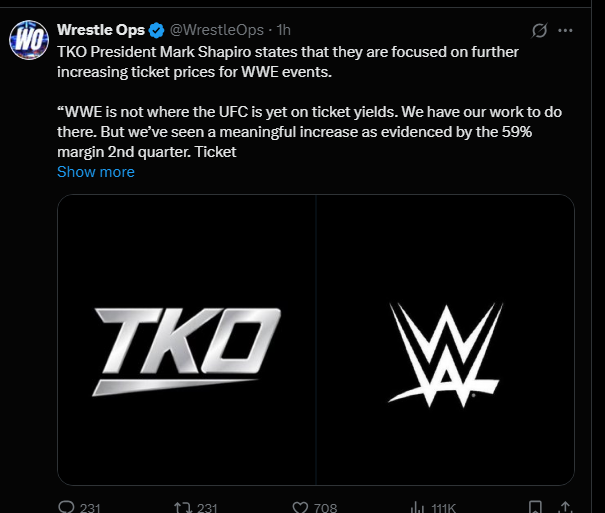Share the post via share icon
Image resolution: width=605 pixels, height=513 pixels.
tap(565, 507)
